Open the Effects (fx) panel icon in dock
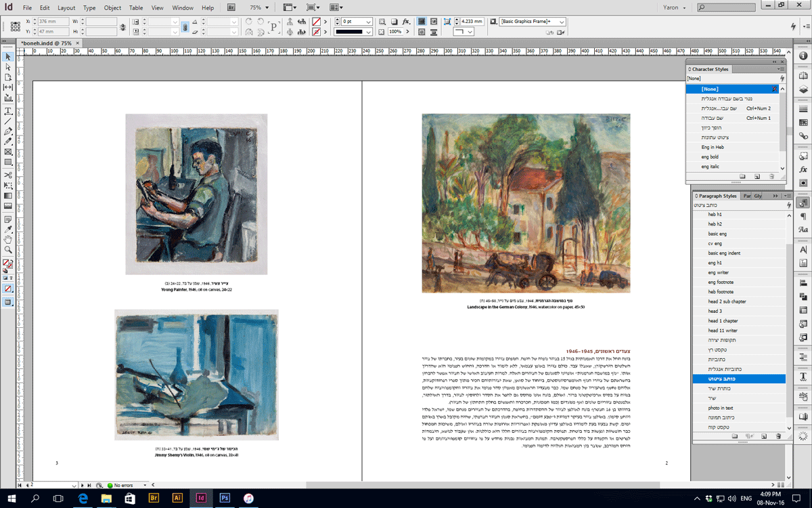 803,169
